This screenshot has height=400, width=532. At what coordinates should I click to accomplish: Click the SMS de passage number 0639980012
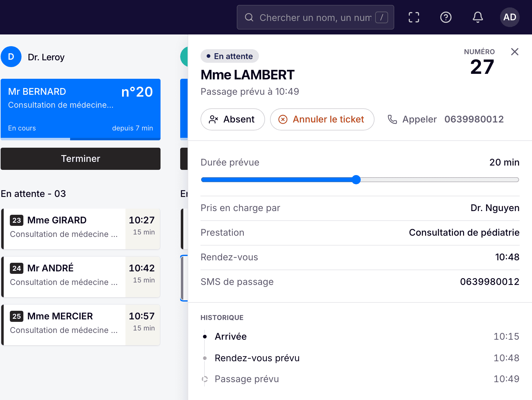pyautogui.click(x=490, y=282)
